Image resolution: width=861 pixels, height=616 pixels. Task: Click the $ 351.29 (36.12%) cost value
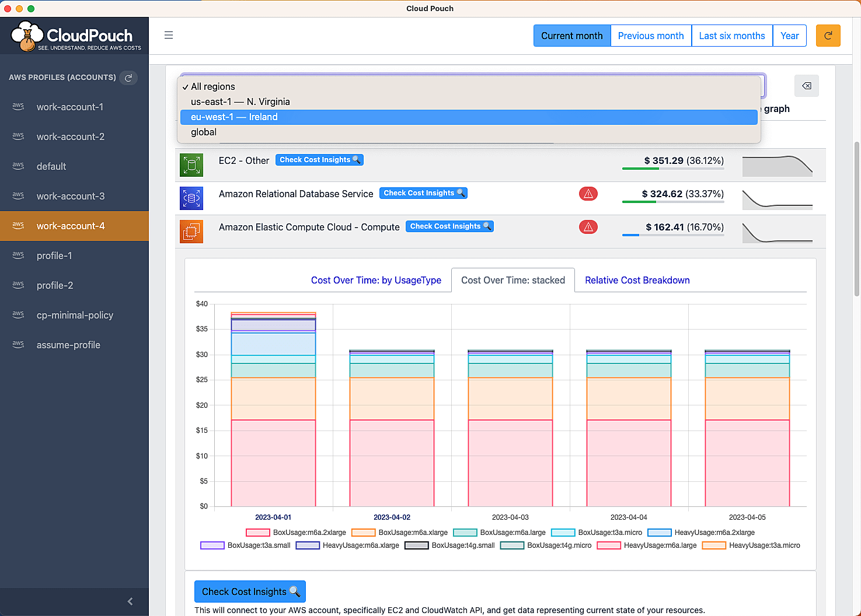coord(684,160)
